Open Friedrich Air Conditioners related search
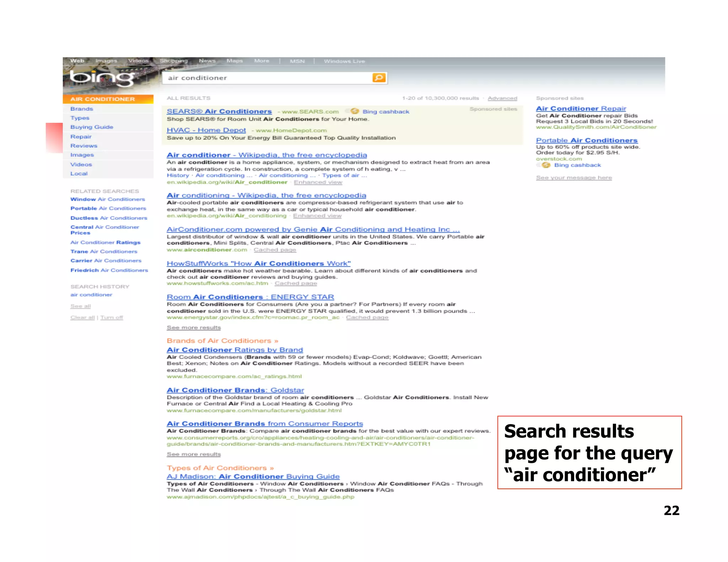 click(109, 270)
